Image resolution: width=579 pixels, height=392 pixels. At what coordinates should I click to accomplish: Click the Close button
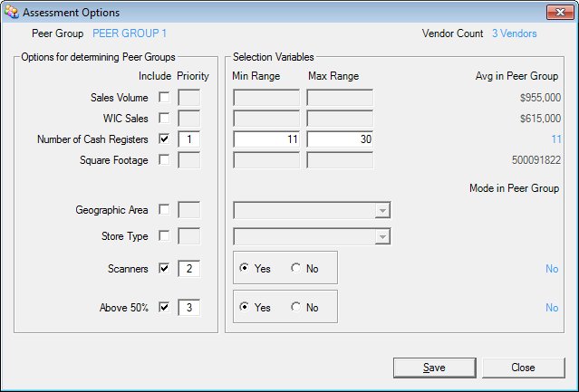(x=524, y=368)
